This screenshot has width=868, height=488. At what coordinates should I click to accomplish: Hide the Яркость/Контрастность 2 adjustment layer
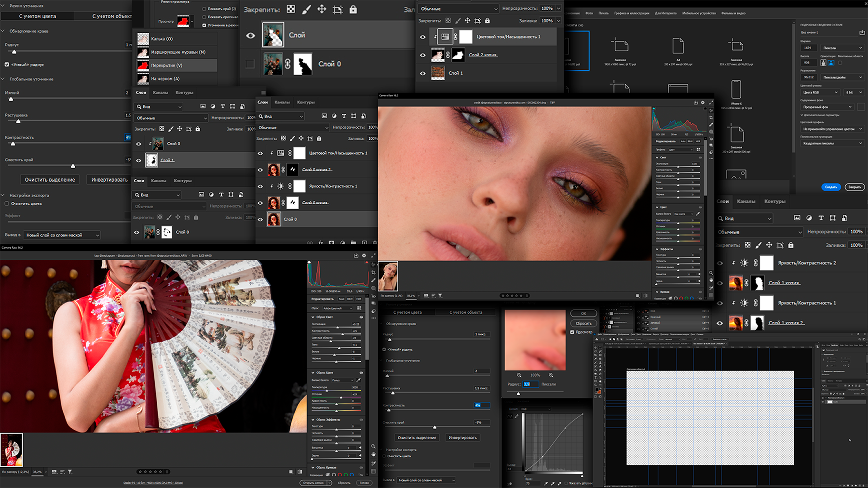[x=720, y=263]
